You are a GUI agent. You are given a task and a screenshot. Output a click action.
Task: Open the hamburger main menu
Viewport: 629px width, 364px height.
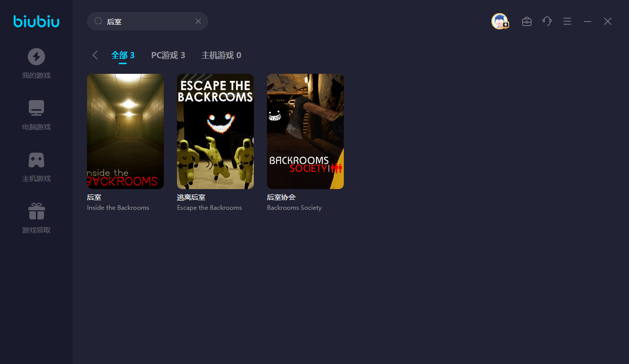tap(567, 21)
